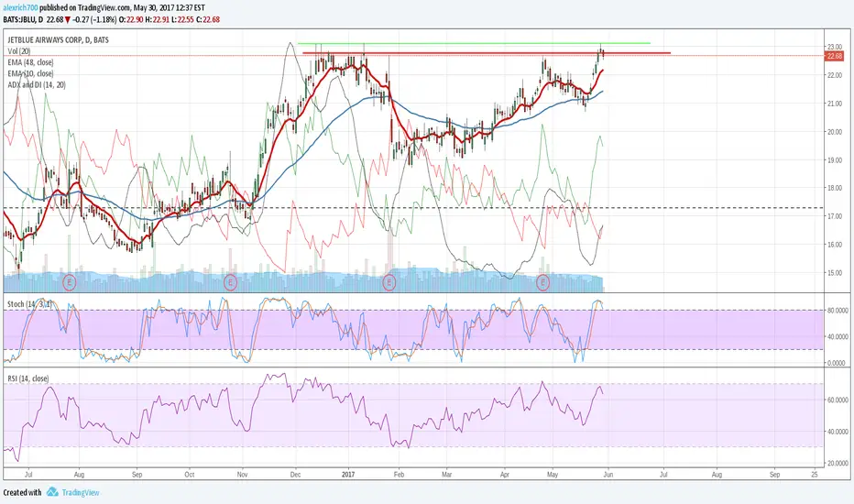854x504 pixels.
Task: Click the late-April earnings E marker
Action: pos(543,282)
